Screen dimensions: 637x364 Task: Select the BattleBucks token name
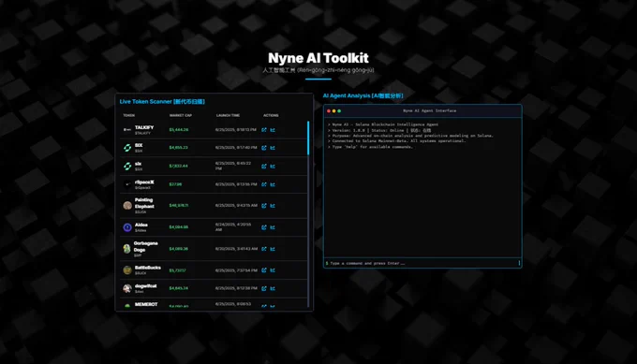click(x=148, y=268)
